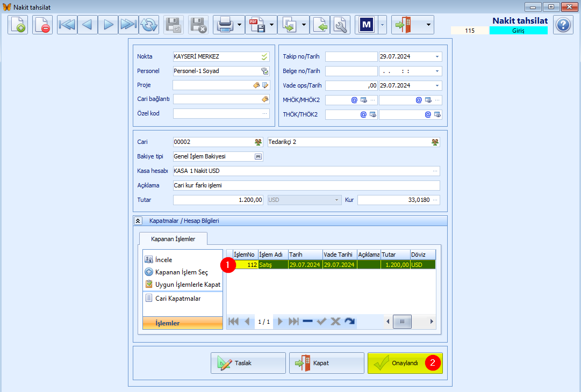Click the copy-documents icon with green arrow

click(289, 25)
